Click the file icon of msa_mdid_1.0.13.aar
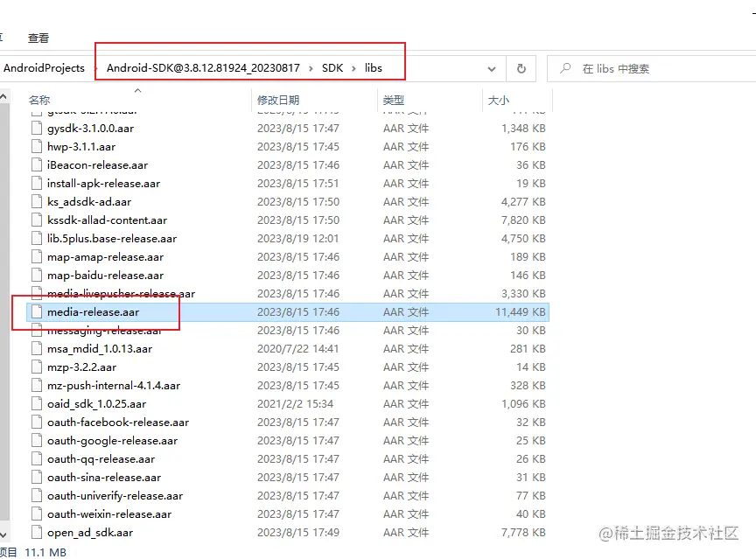This screenshot has height=559, width=756. [x=37, y=348]
